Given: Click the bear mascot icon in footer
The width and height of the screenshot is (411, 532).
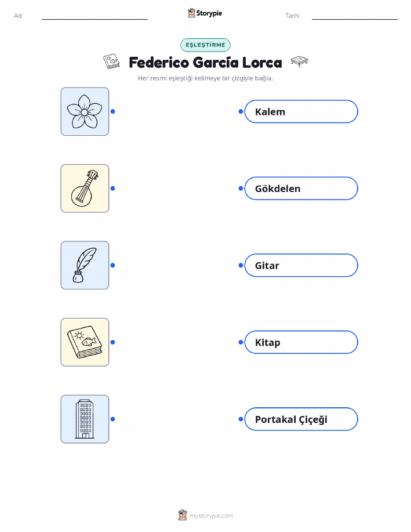Looking at the screenshot, I should (x=183, y=515).
